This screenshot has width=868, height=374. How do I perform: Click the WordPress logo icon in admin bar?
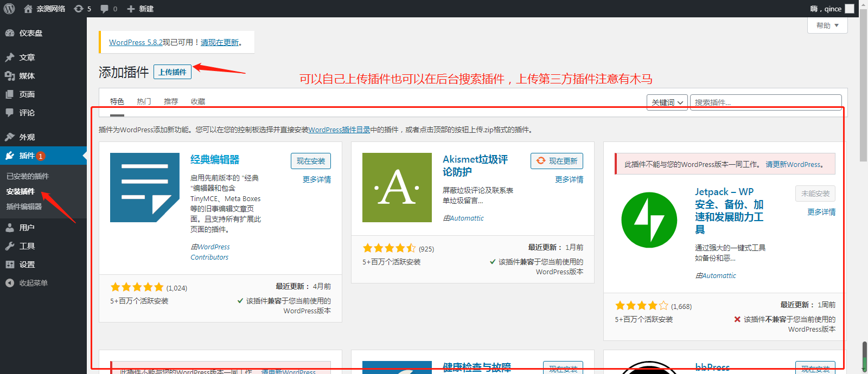pos(9,9)
